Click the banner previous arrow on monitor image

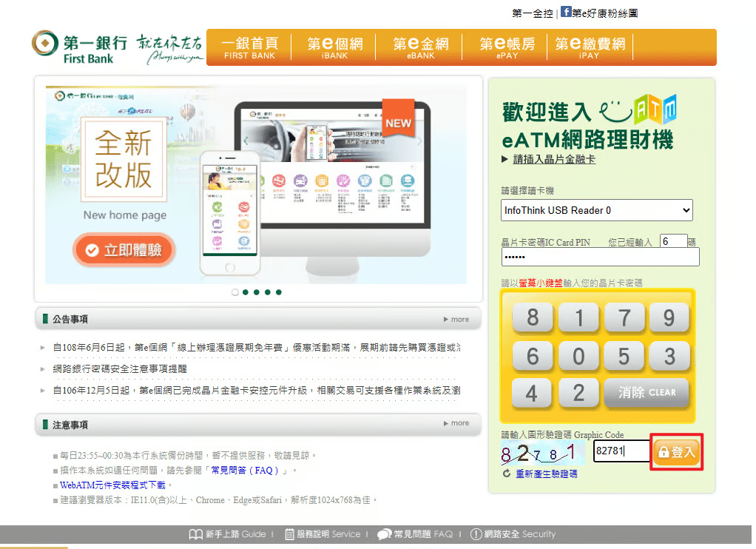click(246, 141)
